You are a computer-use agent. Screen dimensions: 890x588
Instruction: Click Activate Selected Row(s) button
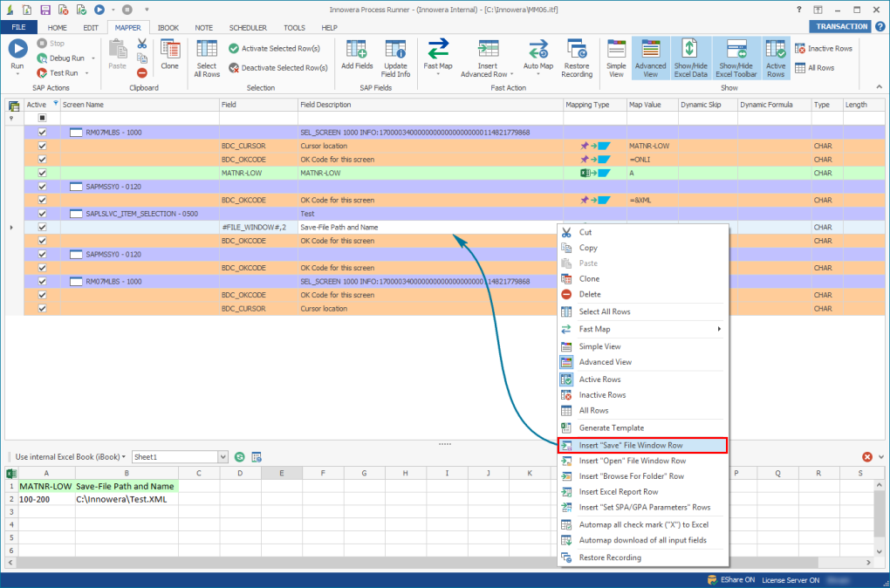pos(273,49)
